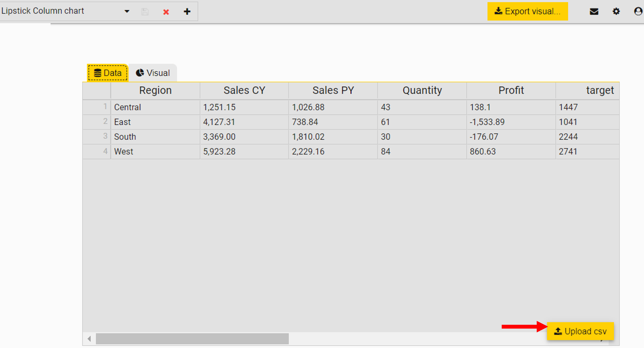
Task: Save the Lipstick Column chart
Action: pos(145,11)
